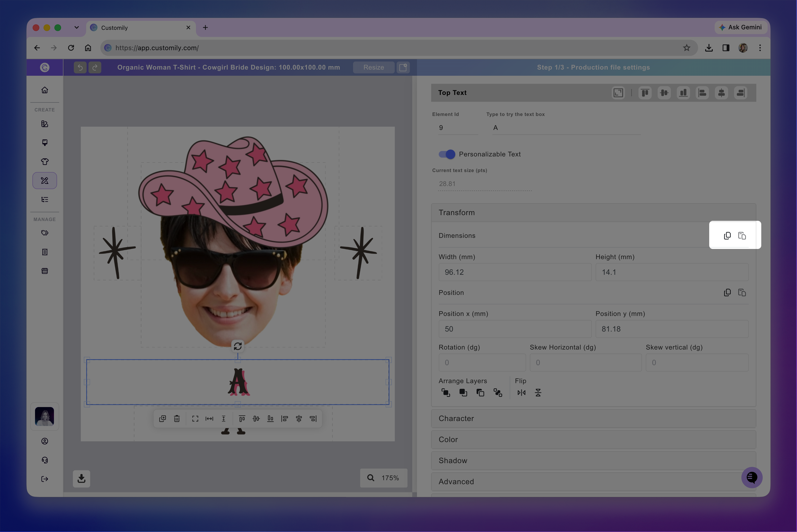
Task: Bookmark this page with star icon
Action: (687, 48)
